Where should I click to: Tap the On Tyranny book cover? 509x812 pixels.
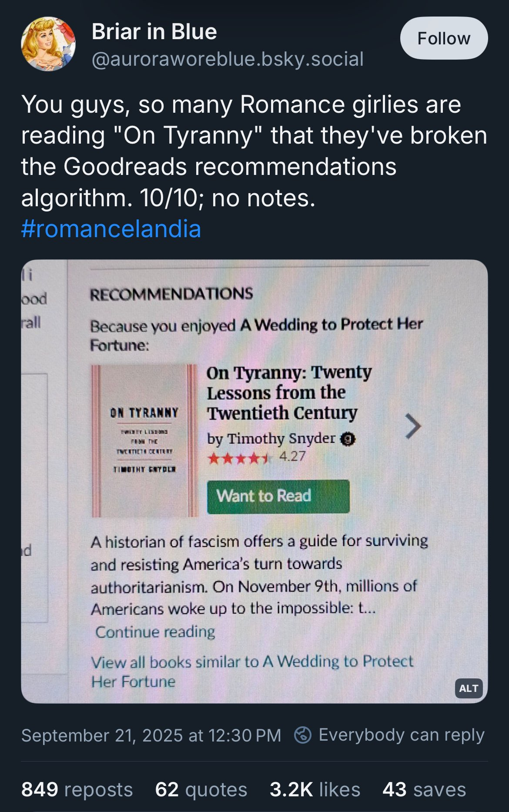[x=144, y=440]
